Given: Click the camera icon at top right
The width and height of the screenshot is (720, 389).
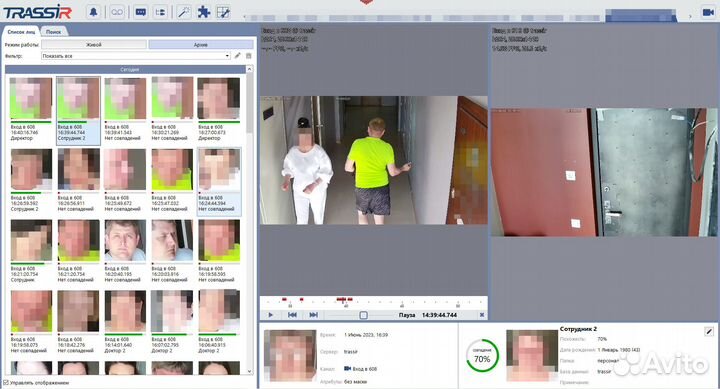Looking at the screenshot, I should point(708,12).
